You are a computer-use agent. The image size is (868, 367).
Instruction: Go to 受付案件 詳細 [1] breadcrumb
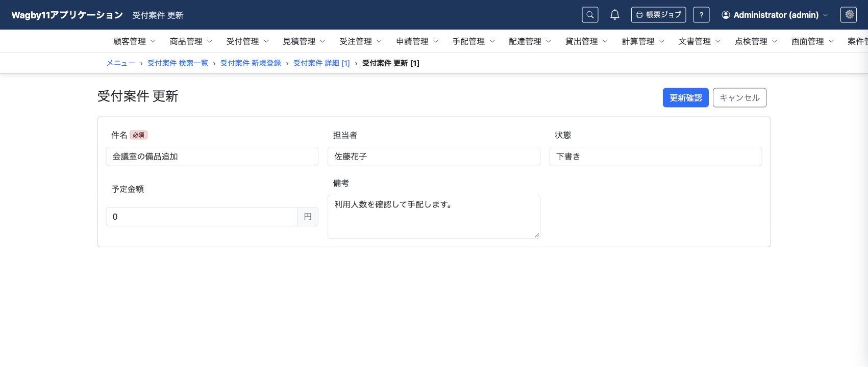(321, 63)
